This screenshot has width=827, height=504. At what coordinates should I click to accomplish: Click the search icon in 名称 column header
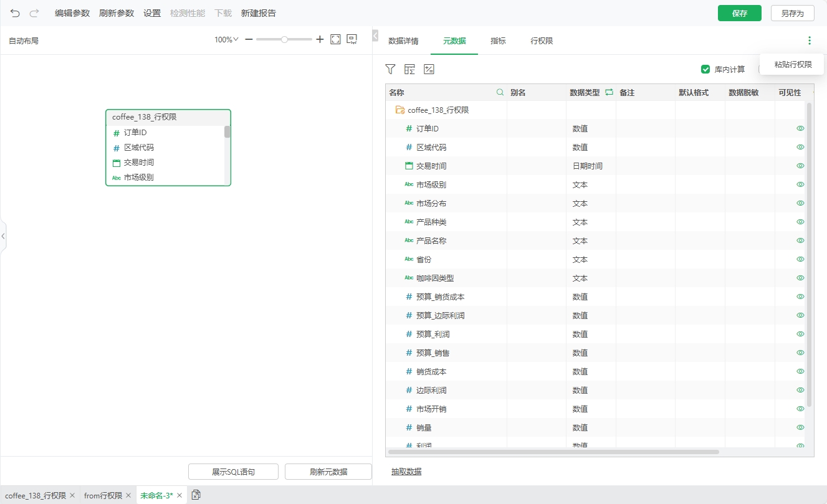click(x=500, y=92)
